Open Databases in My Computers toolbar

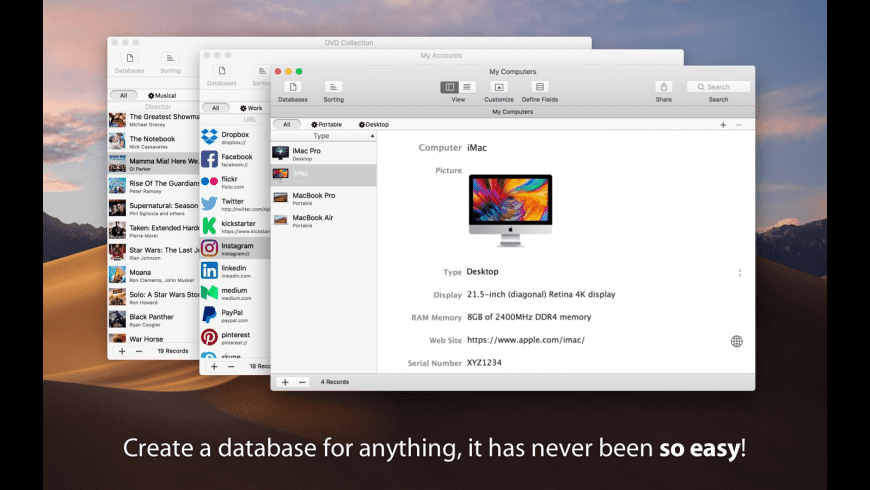tap(292, 88)
